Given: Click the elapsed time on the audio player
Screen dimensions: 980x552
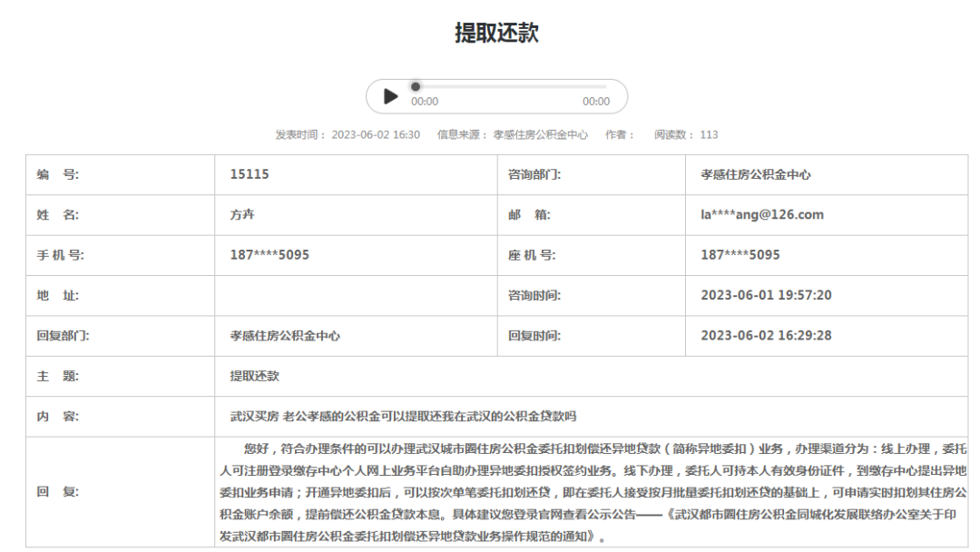Looking at the screenshot, I should [425, 102].
